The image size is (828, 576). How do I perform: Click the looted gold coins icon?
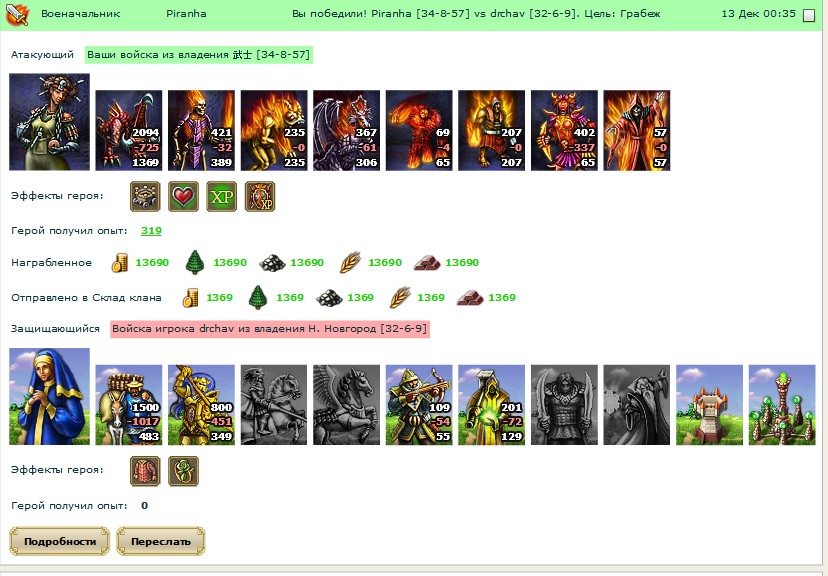(x=119, y=262)
